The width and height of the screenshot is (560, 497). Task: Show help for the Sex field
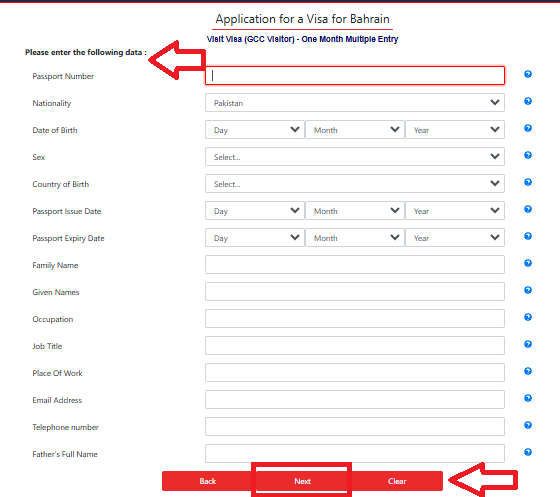point(528,155)
